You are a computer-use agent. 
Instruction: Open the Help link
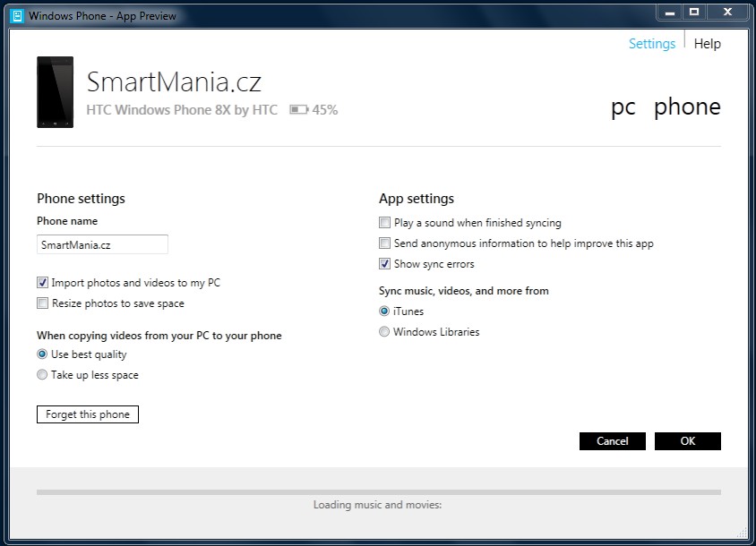tap(708, 44)
